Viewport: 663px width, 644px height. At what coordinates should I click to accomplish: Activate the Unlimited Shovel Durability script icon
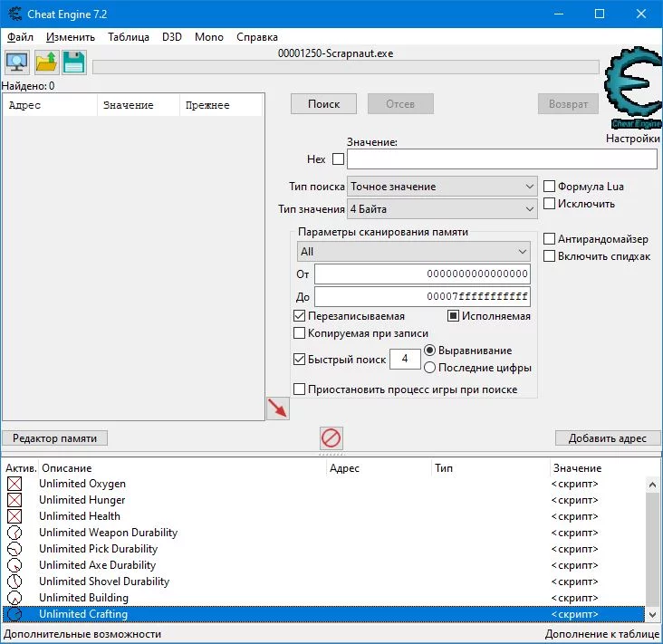(14, 582)
